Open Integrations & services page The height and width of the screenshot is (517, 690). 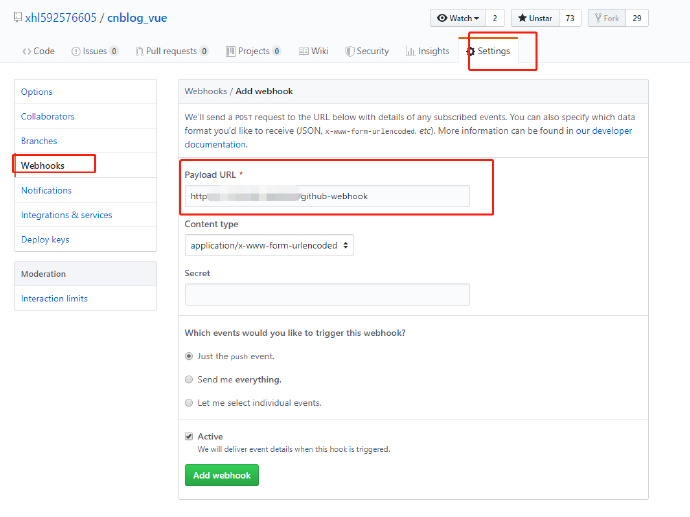[85, 215]
